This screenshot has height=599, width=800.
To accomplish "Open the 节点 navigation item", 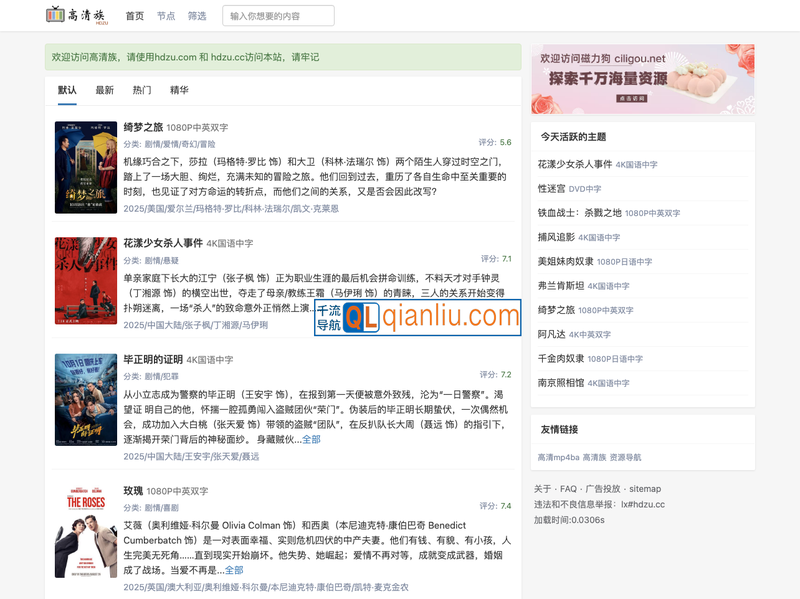I will pyautogui.click(x=166, y=16).
